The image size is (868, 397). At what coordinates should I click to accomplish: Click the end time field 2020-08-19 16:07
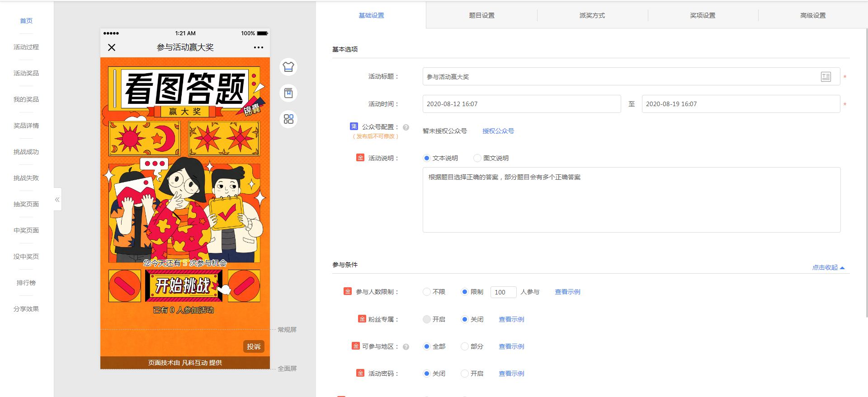(x=741, y=104)
